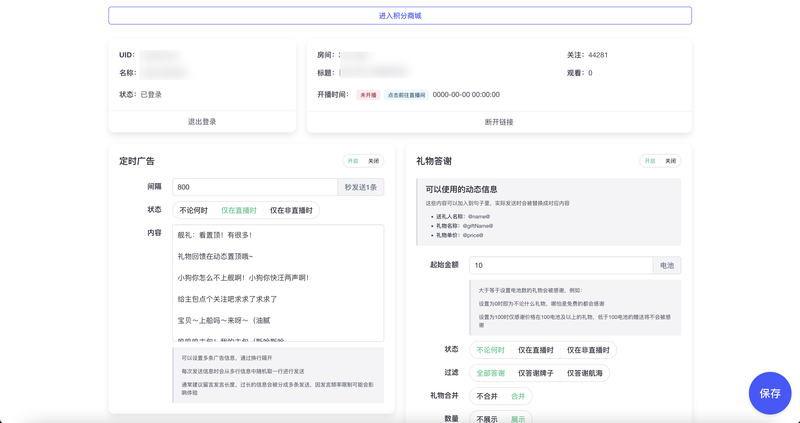800x423 pixels.
Task: Click the ad line starting 宝贝～上船吗
Action: coord(223,321)
